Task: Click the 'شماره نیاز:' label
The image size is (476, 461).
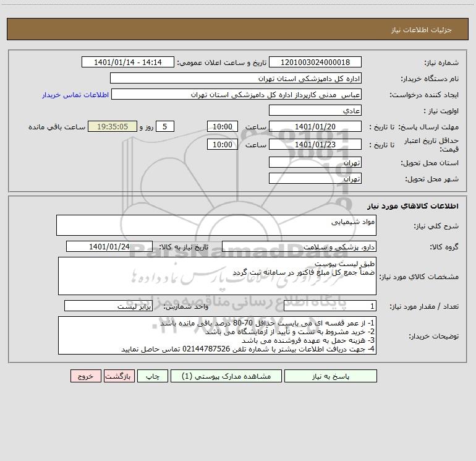Action: point(441,63)
